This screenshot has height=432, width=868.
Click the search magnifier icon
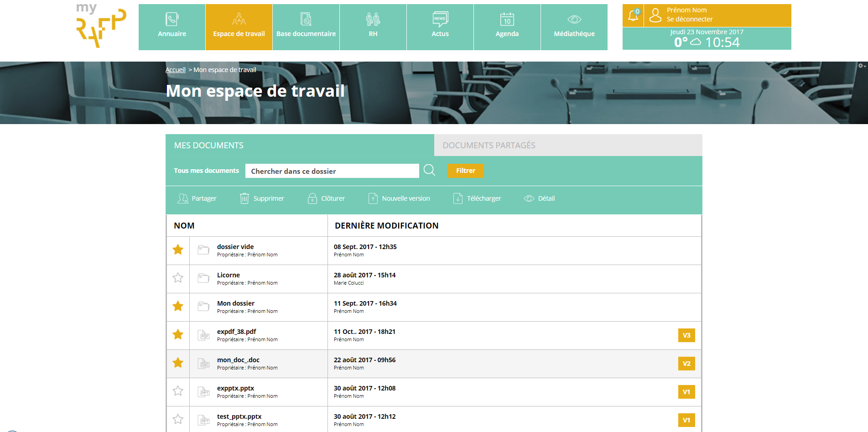coord(429,170)
